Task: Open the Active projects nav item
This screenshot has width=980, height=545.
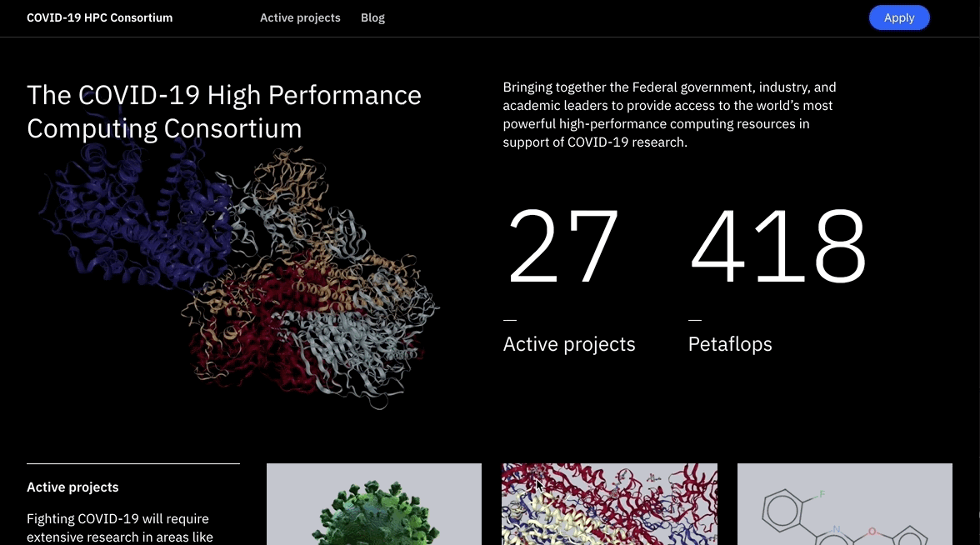Action: pyautogui.click(x=300, y=17)
